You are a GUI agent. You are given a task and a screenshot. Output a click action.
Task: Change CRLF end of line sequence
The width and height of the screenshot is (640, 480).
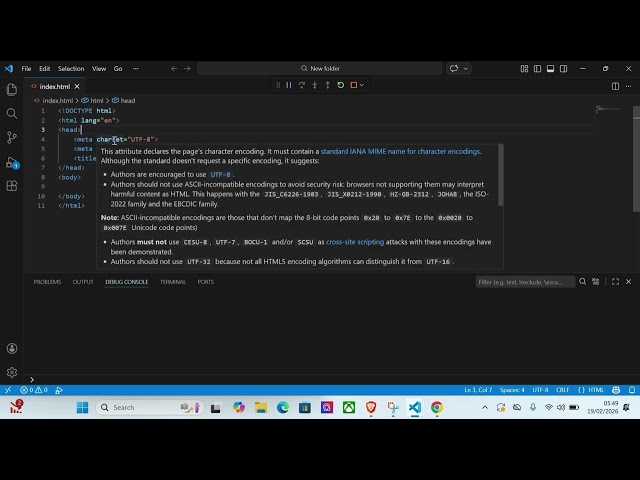point(562,390)
